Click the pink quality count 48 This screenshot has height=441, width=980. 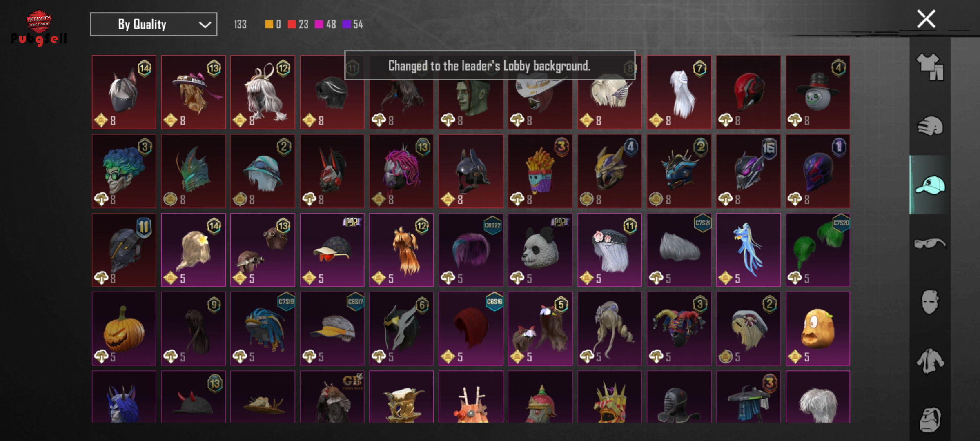coord(331,24)
